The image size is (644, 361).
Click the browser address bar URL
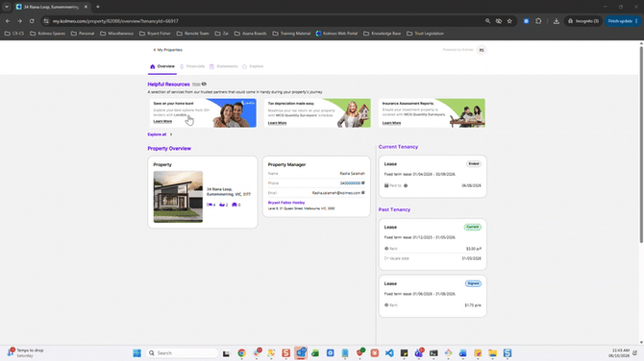tap(115, 21)
